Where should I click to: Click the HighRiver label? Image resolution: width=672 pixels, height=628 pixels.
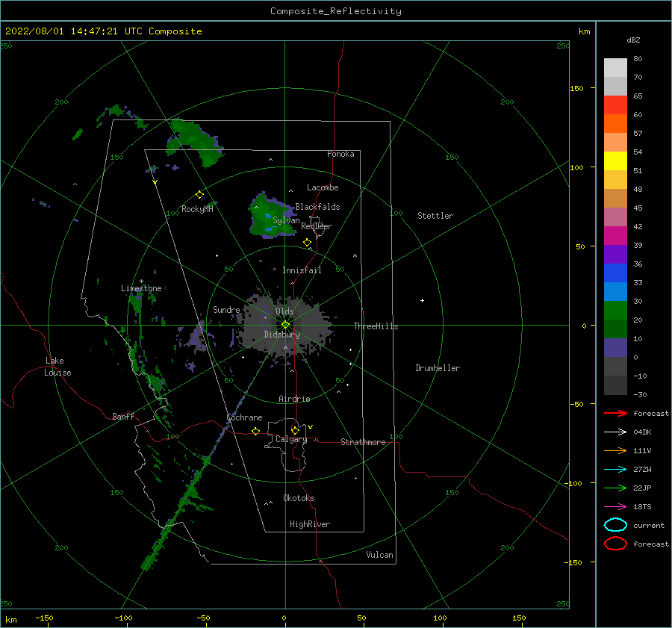tap(310, 524)
